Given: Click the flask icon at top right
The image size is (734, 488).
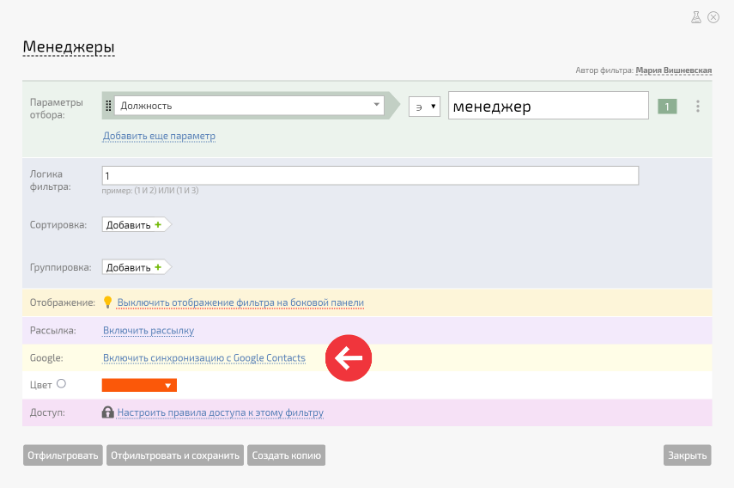Looking at the screenshot, I should tap(697, 17).
